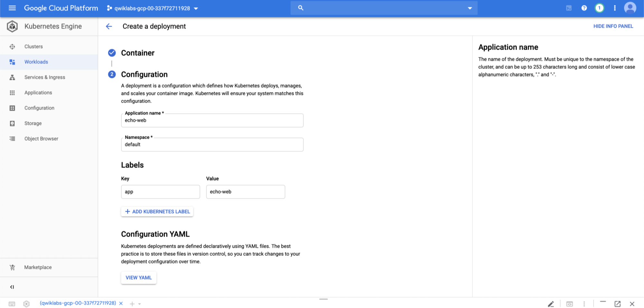The width and height of the screenshot is (644, 308).
Task: Open the user account avatar
Action: click(630, 8)
